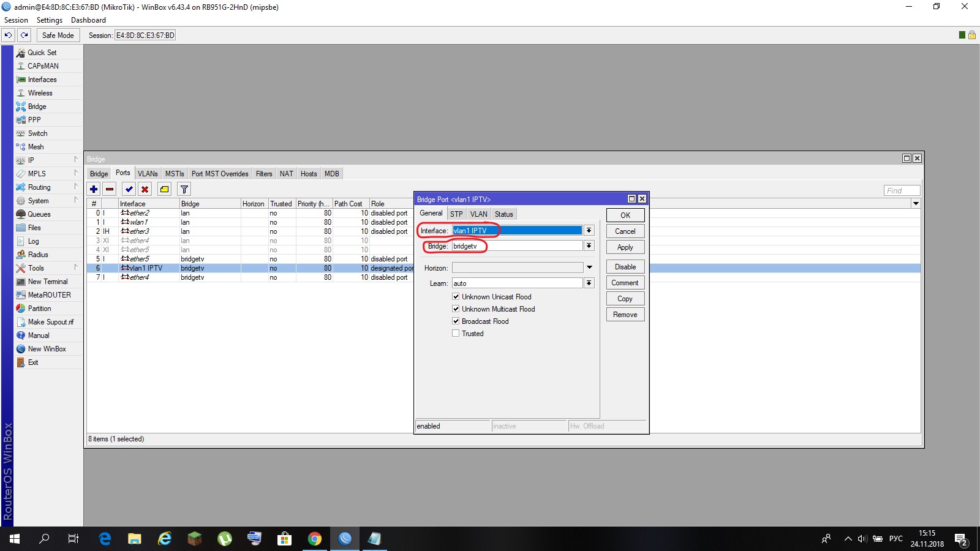The width and height of the screenshot is (980, 551).
Task: Click OK in Bridge Port dialog
Action: [625, 216]
